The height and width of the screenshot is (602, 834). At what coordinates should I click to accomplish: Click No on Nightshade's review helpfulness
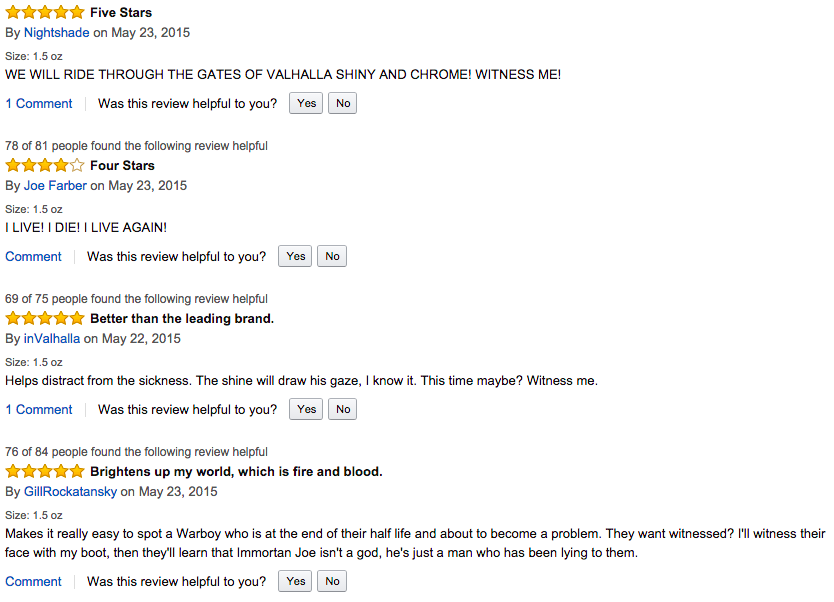coord(343,103)
